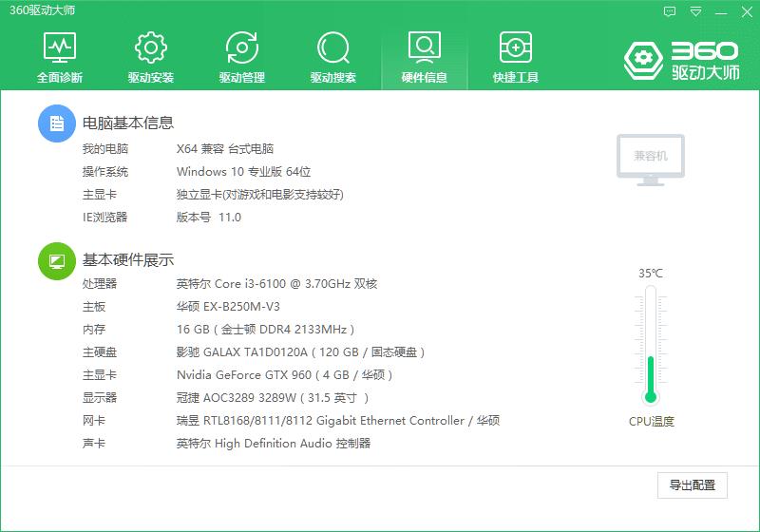Image resolution: width=760 pixels, height=532 pixels.
Task: Click the 声卡 label
Action: click(93, 444)
